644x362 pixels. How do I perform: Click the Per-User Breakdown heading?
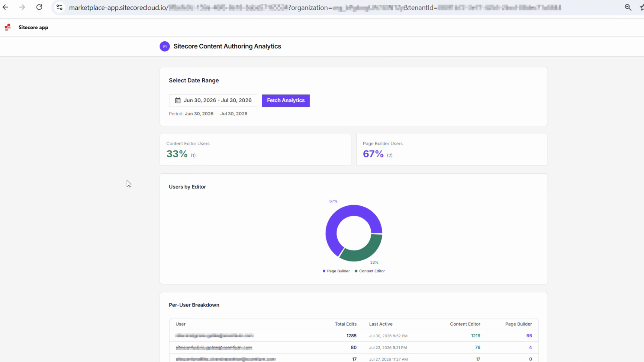(x=194, y=305)
